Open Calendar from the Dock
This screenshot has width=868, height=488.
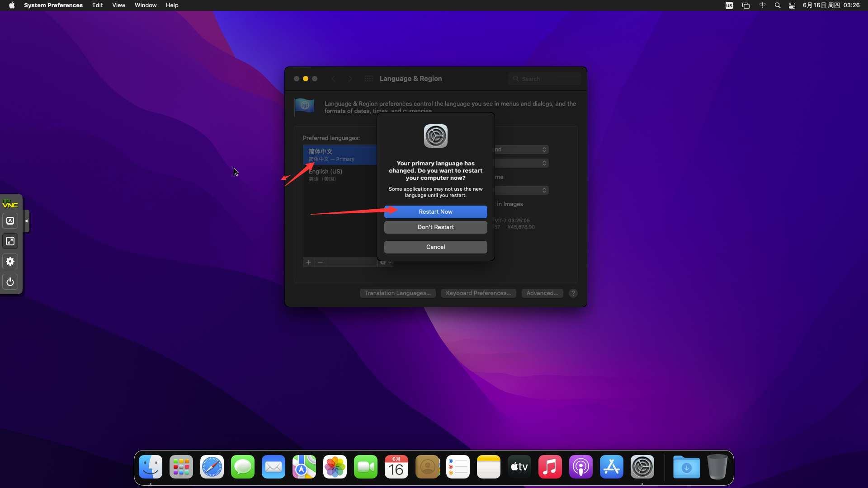click(x=396, y=467)
